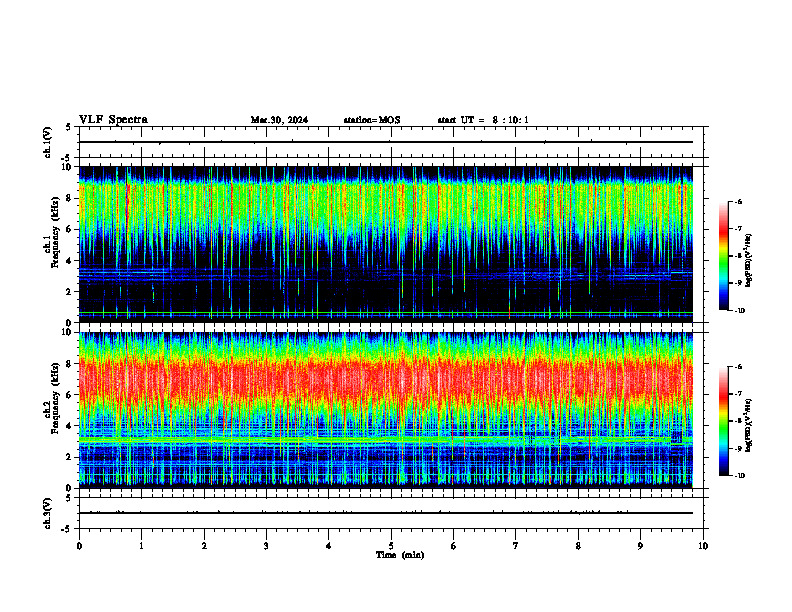Viewport: 792px width, 612px height.
Task: Click the time-axis tick label "3"
Action: click(x=266, y=546)
